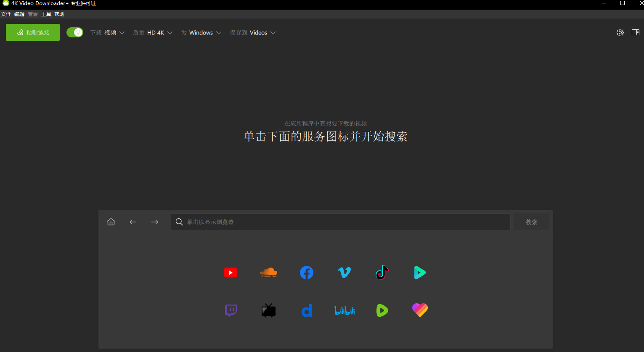Maximize the application window
This screenshot has width=644, height=352.
pyautogui.click(x=623, y=3)
